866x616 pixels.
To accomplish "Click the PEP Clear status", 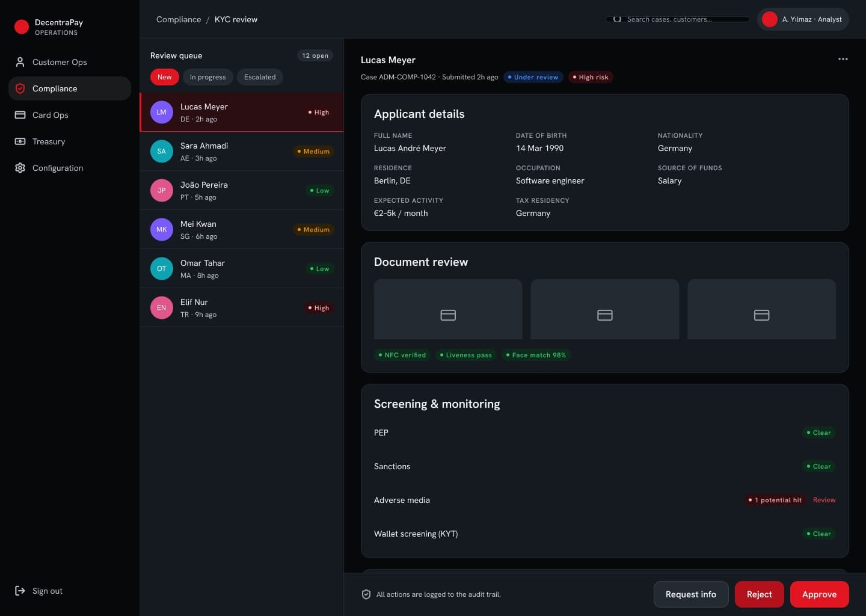I will pyautogui.click(x=819, y=433).
